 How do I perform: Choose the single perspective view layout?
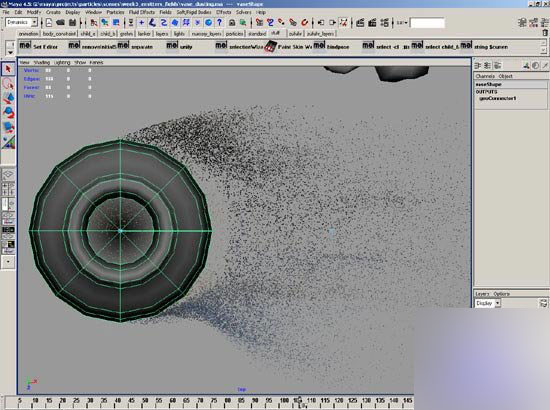tap(8, 174)
